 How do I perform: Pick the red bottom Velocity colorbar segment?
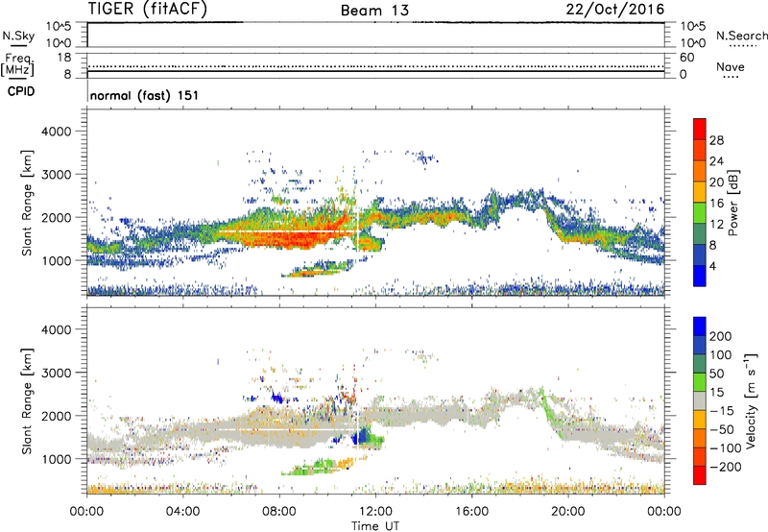700,475
